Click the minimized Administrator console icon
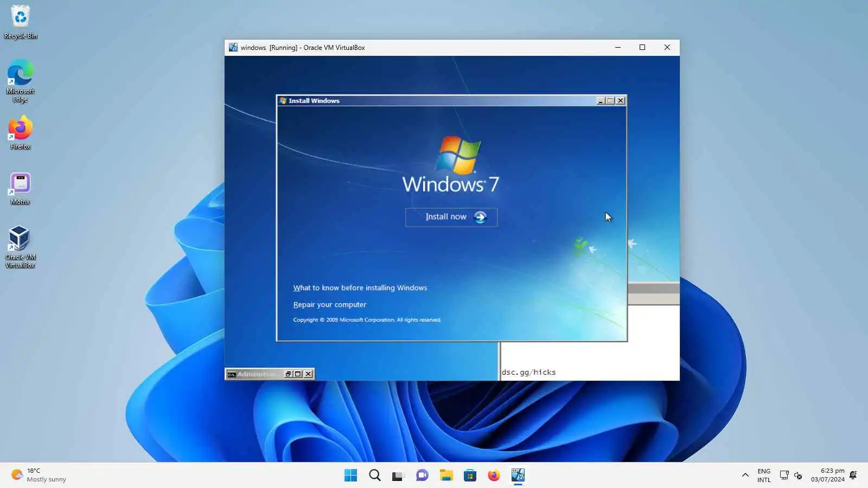 [x=232, y=374]
